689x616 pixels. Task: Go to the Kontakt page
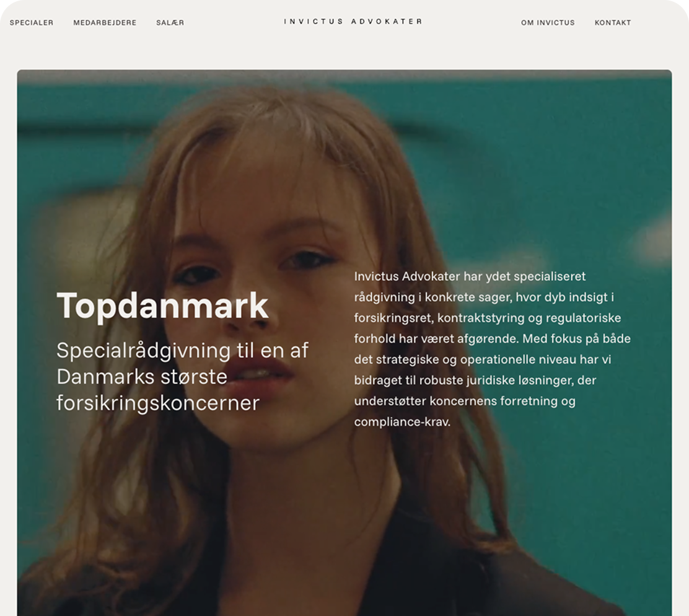point(613,22)
